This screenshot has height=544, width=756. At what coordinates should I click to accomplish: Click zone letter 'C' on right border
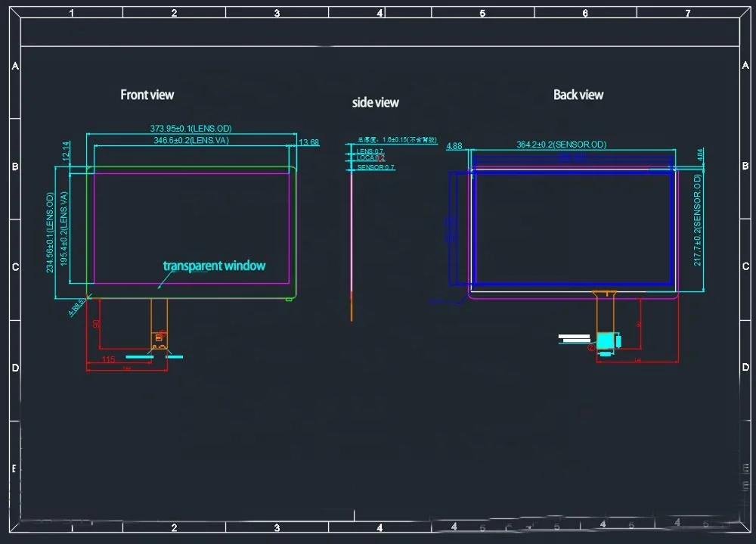coord(745,266)
